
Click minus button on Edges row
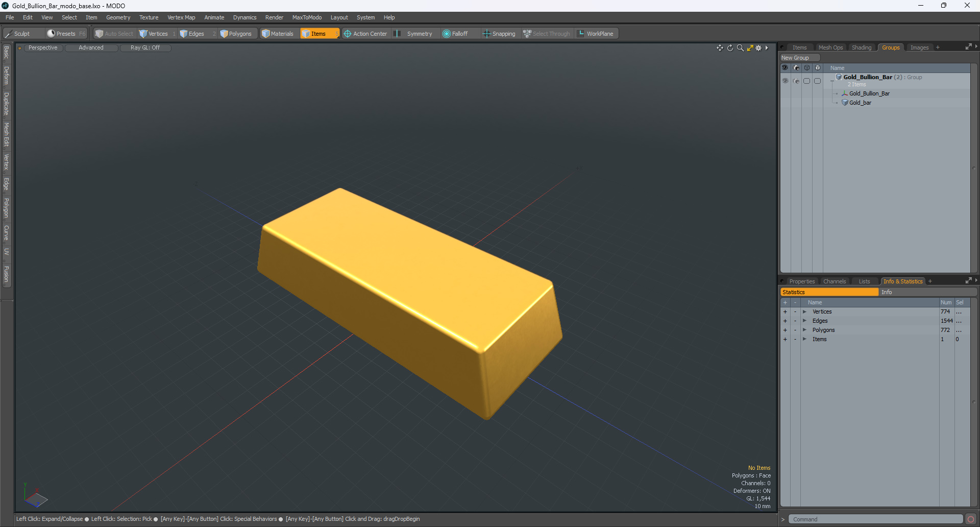(x=795, y=321)
